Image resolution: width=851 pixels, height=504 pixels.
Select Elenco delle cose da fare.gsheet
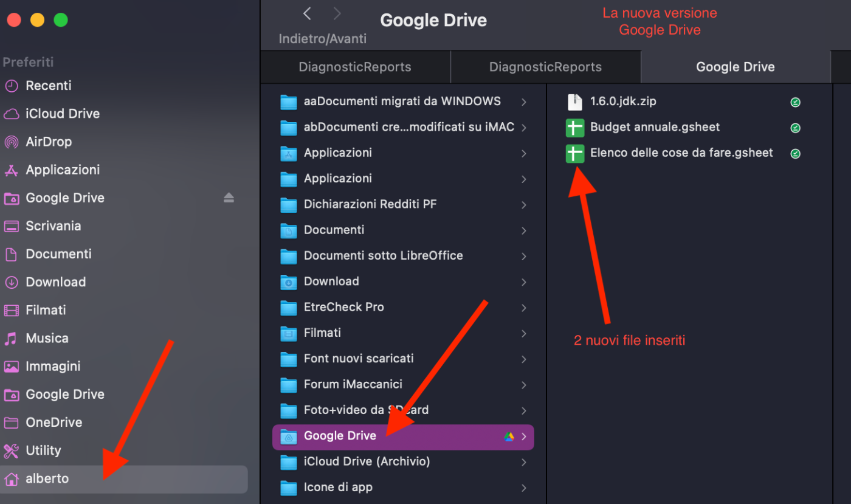(681, 153)
